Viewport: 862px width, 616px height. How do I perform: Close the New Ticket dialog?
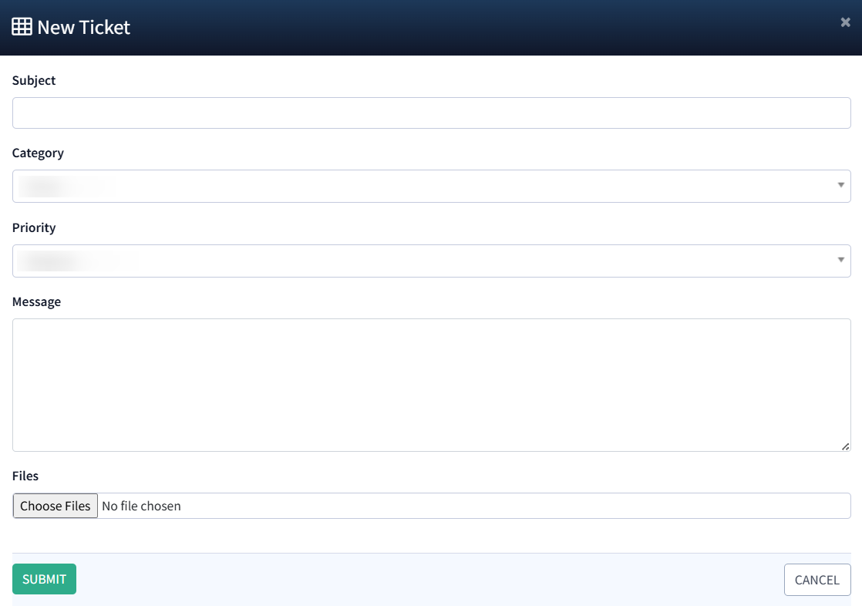click(x=845, y=22)
